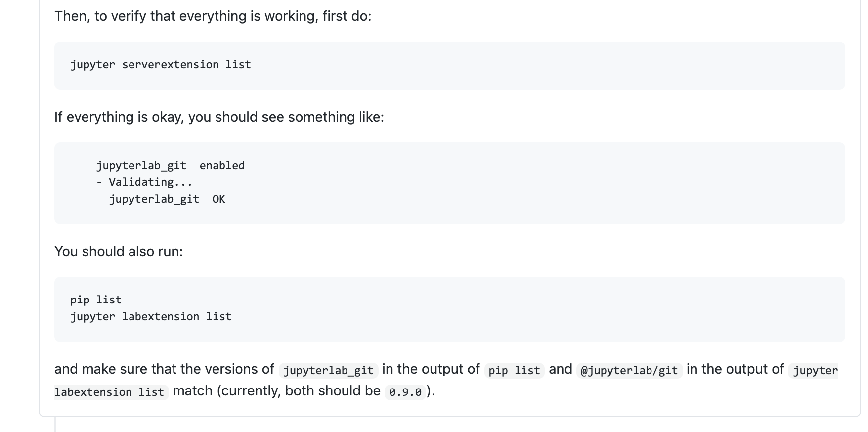Click the 'jupyter serverextension list' command text

pyautogui.click(x=160, y=65)
